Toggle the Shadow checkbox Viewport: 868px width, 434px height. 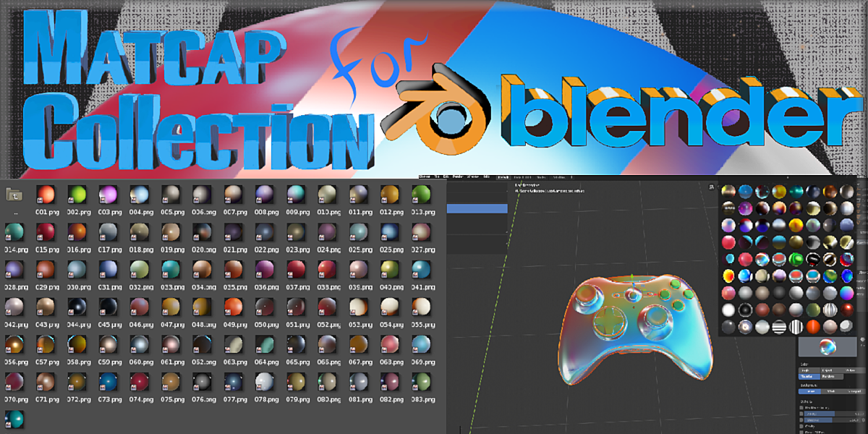(801, 420)
